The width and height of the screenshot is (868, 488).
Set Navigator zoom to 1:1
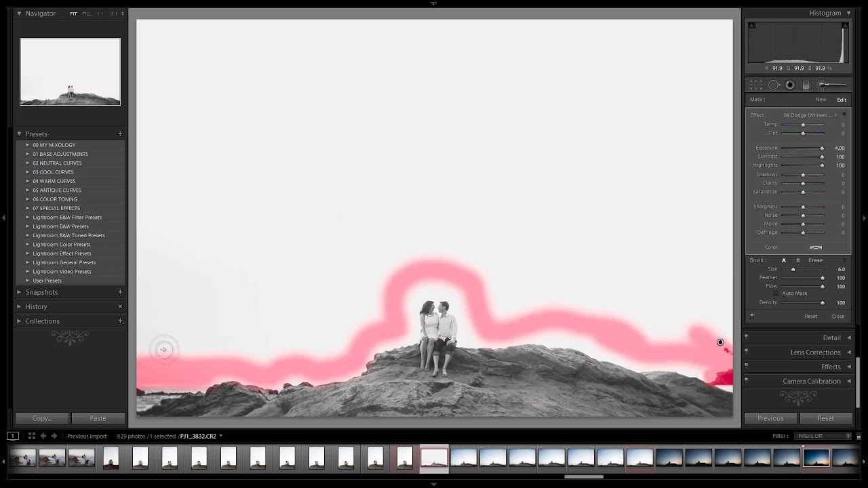tap(100, 14)
